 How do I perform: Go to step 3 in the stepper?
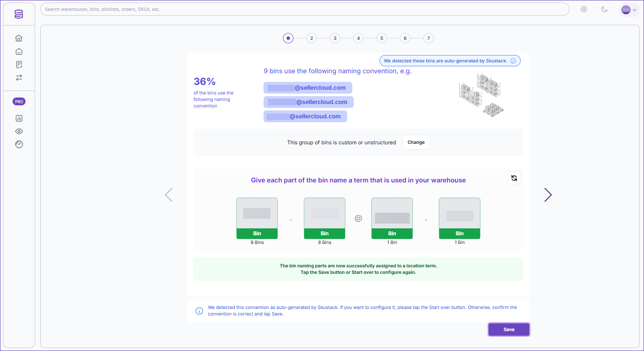pos(335,38)
